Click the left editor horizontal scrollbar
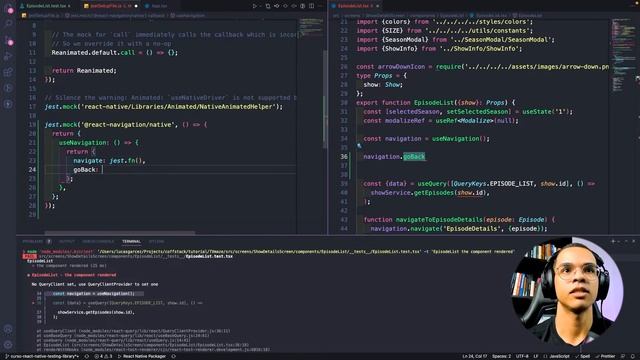This screenshot has height=360, width=640. (119, 233)
